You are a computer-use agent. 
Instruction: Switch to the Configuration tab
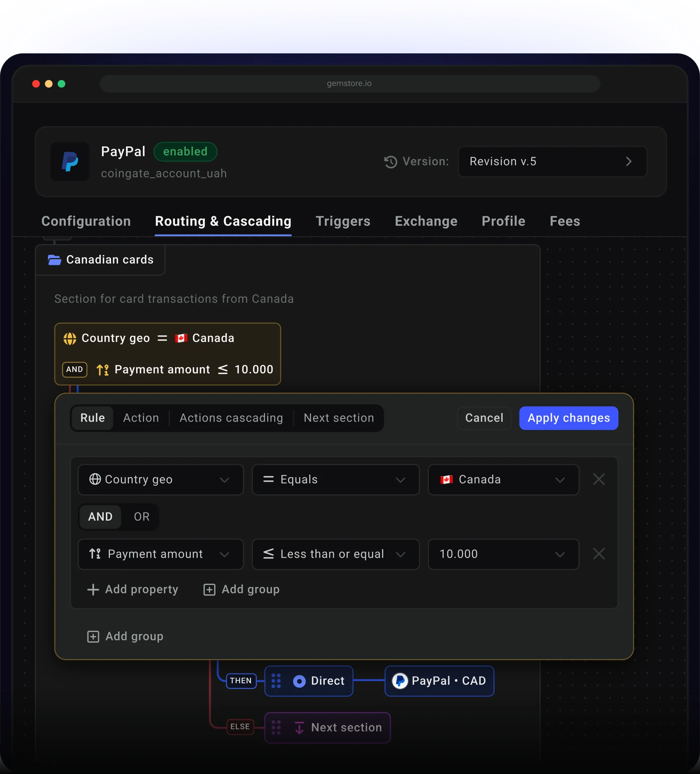(x=86, y=221)
